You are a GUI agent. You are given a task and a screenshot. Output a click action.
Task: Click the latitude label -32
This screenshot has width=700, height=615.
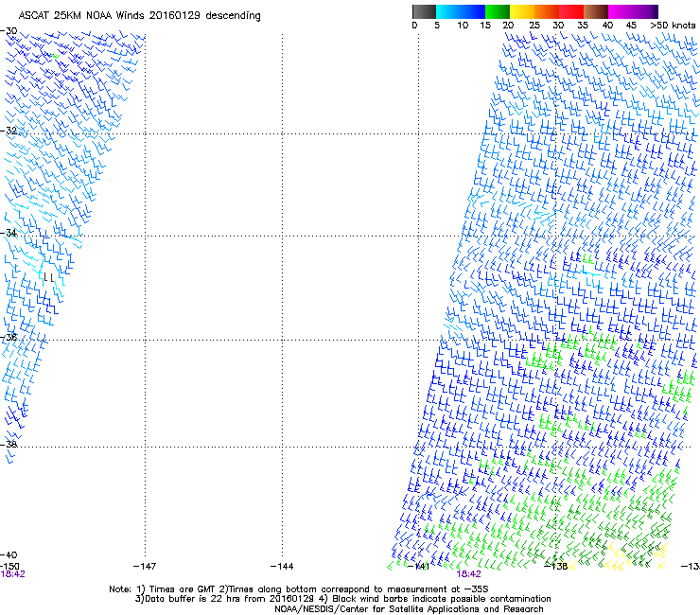click(9, 131)
